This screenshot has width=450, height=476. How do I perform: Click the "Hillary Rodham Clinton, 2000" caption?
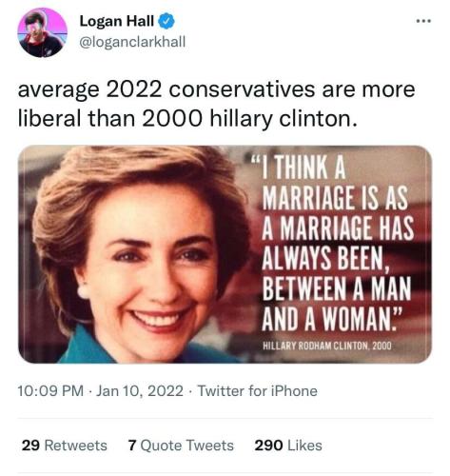pyautogui.click(x=327, y=346)
